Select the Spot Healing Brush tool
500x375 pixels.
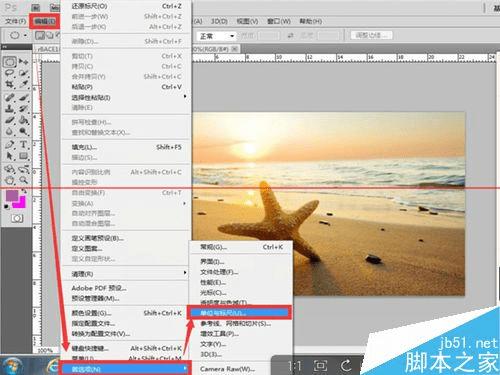[x=10, y=97]
